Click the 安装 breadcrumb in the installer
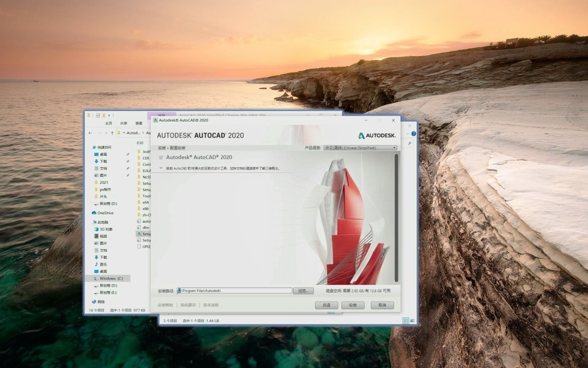The width and height of the screenshot is (588, 368). click(x=162, y=148)
